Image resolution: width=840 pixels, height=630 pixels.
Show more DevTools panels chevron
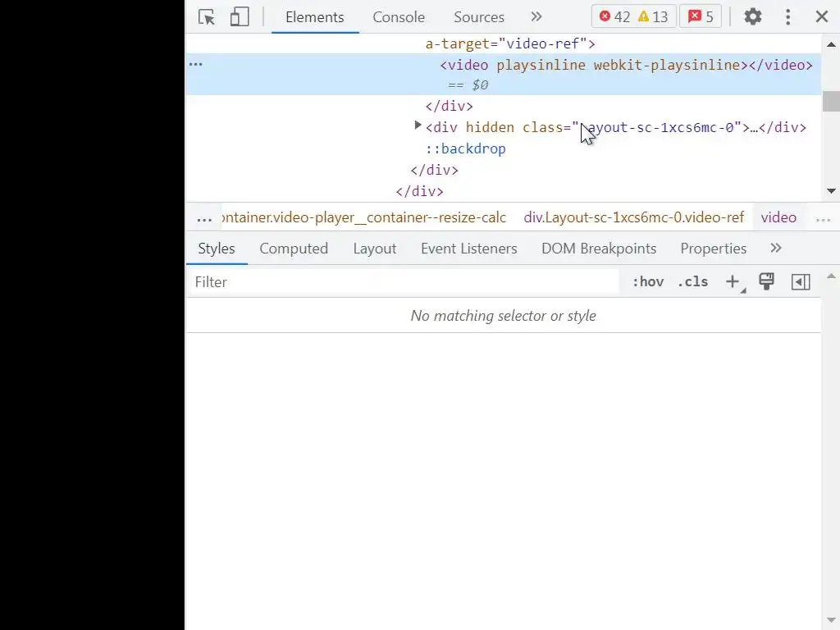point(536,17)
